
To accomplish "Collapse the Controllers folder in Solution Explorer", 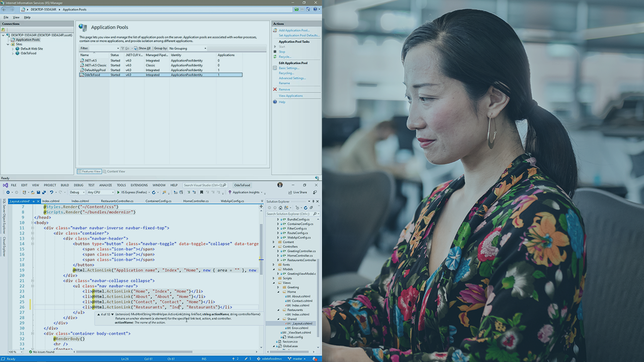I will (x=274, y=246).
